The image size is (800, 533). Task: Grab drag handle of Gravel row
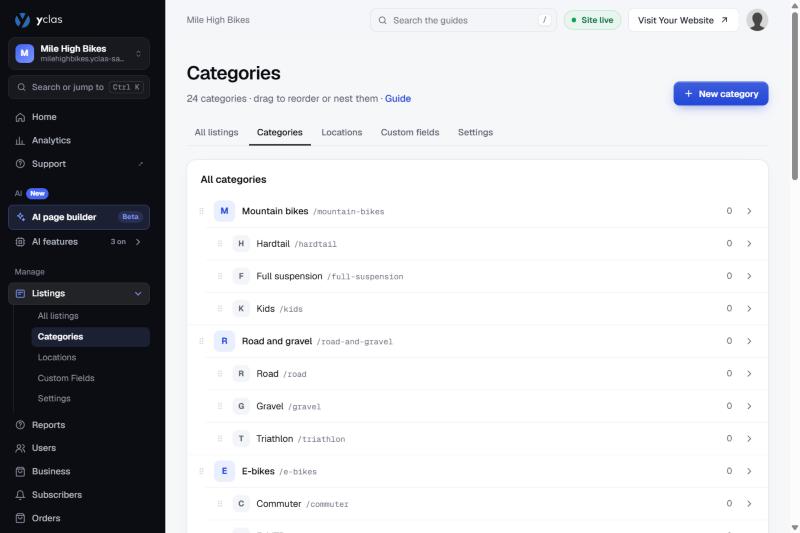click(220, 406)
